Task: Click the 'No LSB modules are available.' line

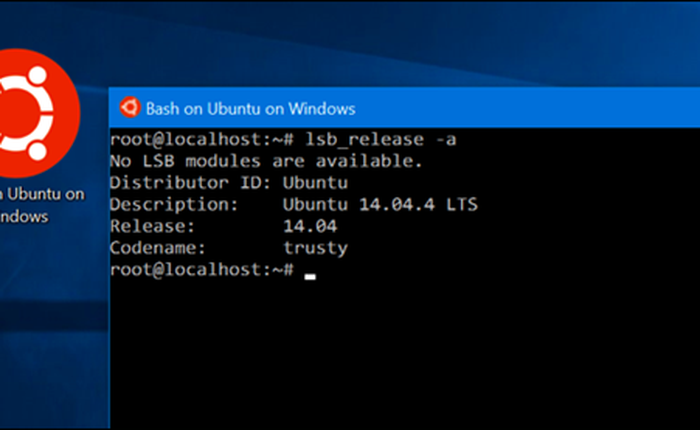Action: pyautogui.click(x=266, y=161)
